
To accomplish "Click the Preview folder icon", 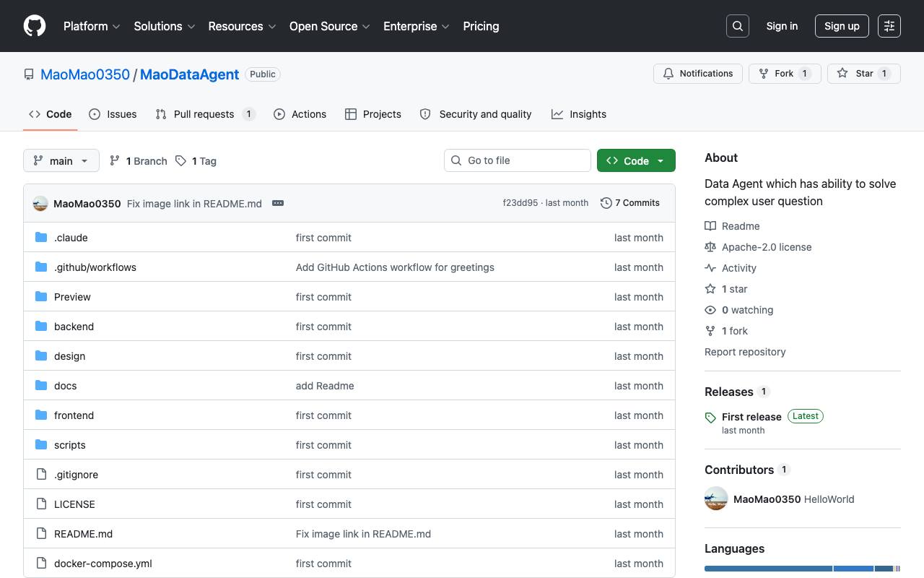I will [x=41, y=296].
